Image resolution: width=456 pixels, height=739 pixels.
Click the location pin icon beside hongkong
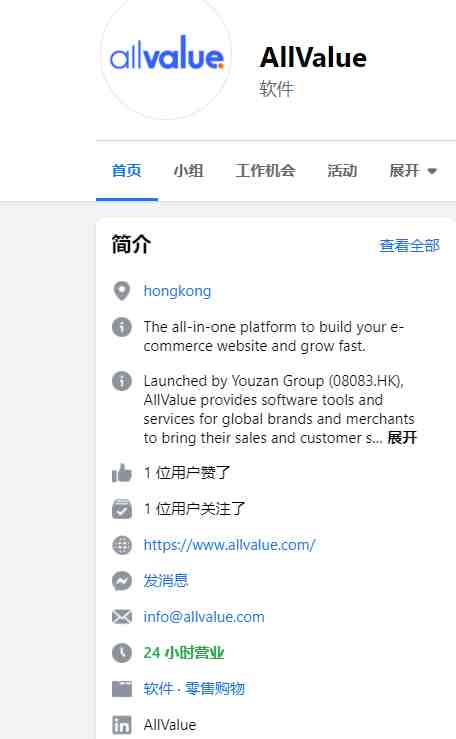pos(122,291)
